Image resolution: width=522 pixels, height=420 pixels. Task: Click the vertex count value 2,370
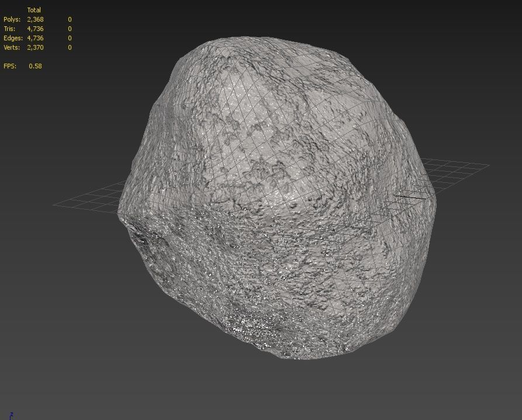[35, 47]
